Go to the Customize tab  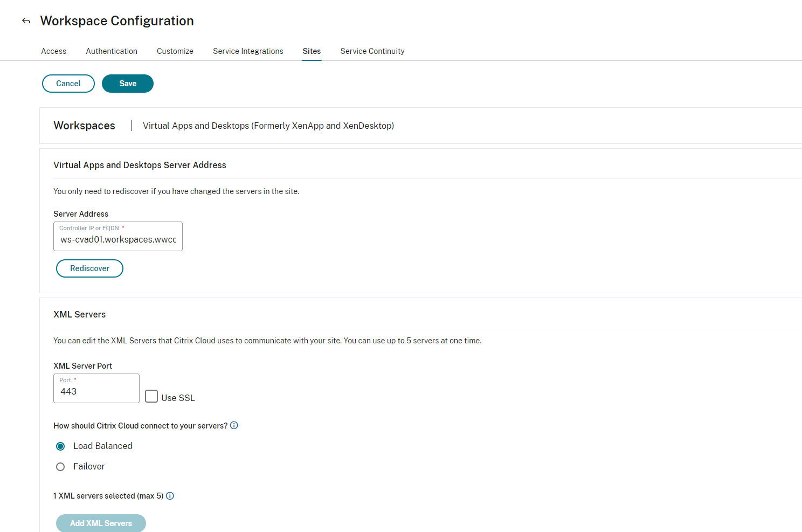coord(175,51)
